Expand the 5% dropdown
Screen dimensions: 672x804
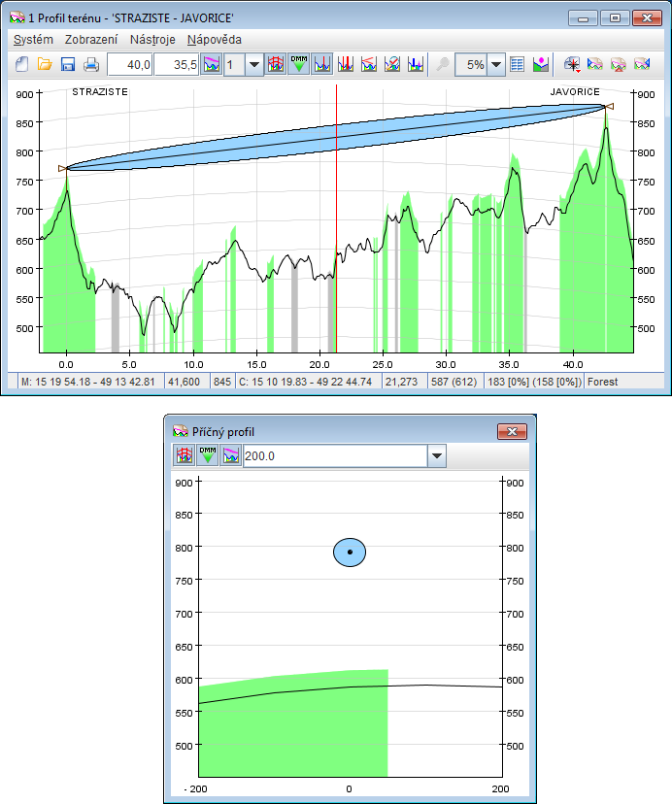tap(496, 65)
